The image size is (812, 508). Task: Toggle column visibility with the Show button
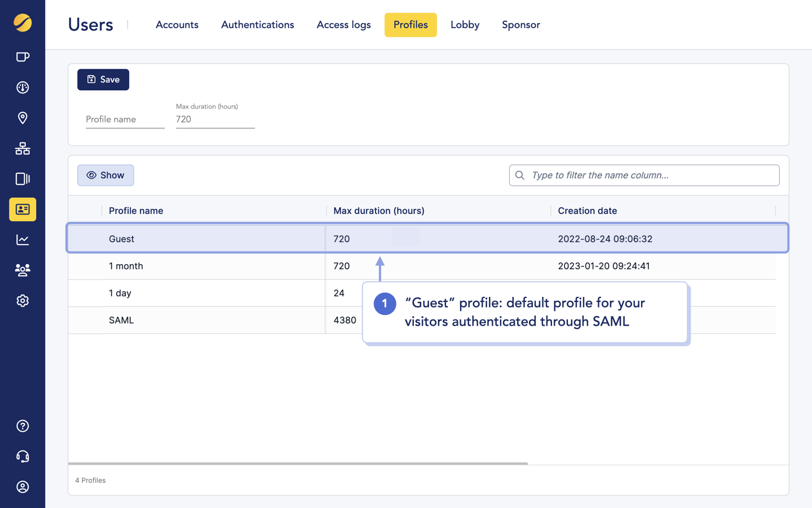tap(105, 175)
